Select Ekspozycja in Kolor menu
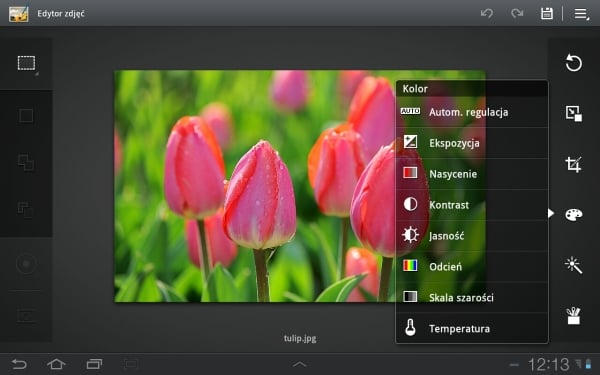The height and width of the screenshot is (375, 600). click(x=472, y=143)
